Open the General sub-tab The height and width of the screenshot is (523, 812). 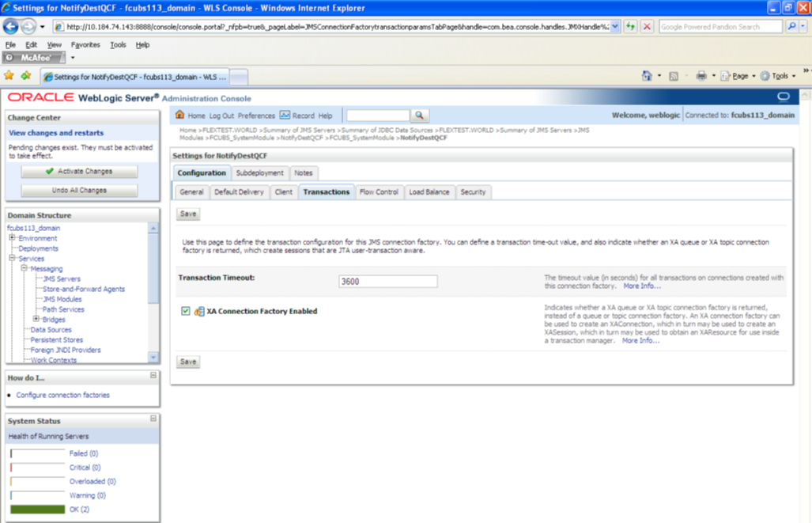pos(191,192)
